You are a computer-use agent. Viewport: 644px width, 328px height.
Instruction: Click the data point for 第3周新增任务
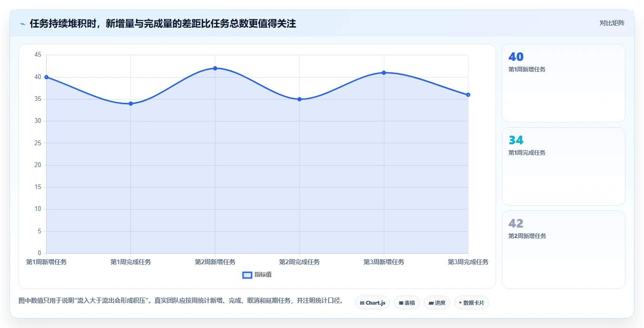(384, 72)
